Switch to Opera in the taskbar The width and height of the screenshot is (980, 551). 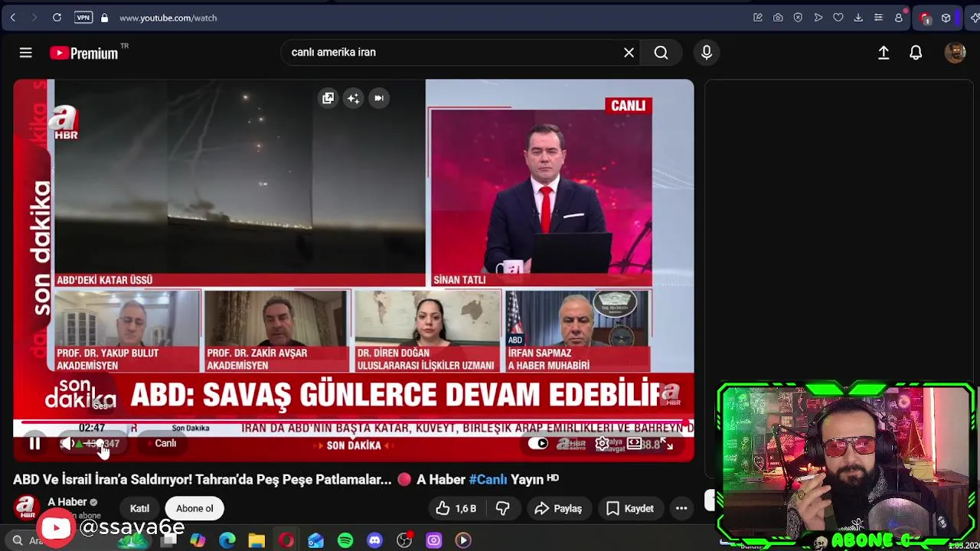point(286,540)
